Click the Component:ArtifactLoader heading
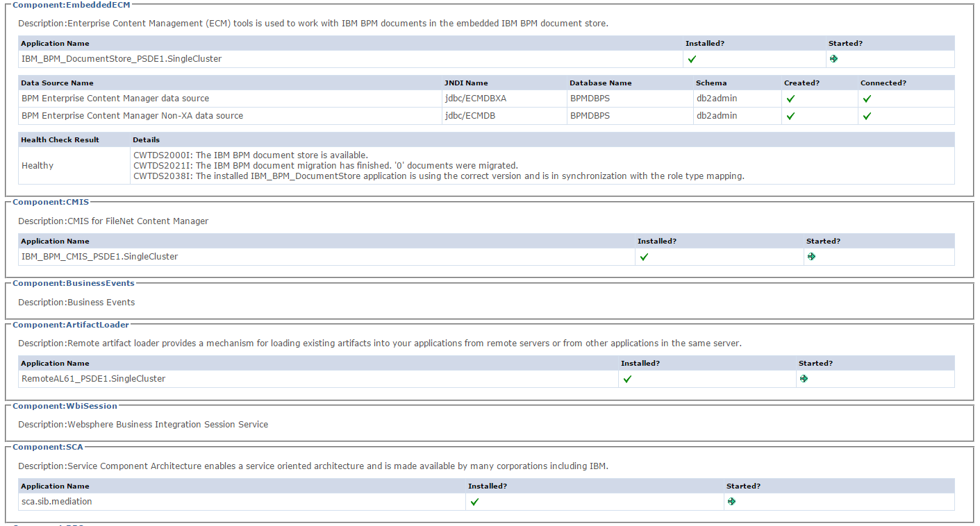 [71, 325]
